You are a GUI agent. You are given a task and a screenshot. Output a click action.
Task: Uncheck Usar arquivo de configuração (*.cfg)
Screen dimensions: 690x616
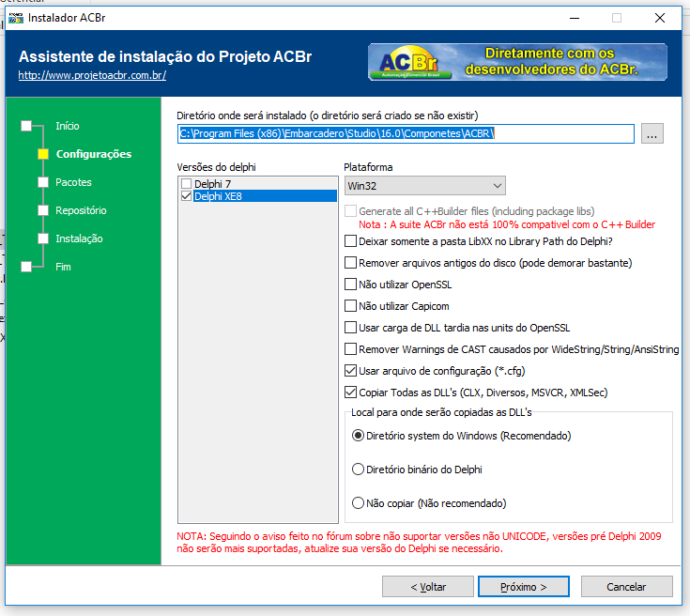coord(350,371)
